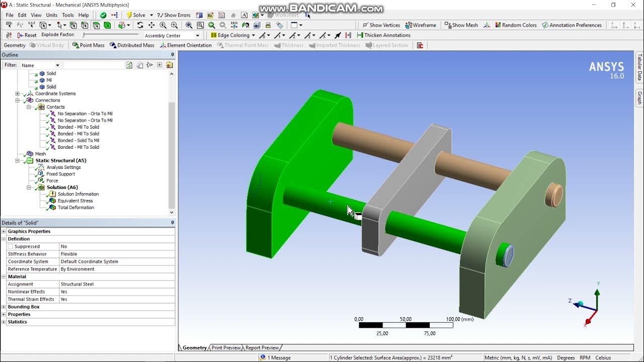Viewport: 644px width, 362px height.
Task: Select Equivalent Stress in tree
Action: (75, 201)
